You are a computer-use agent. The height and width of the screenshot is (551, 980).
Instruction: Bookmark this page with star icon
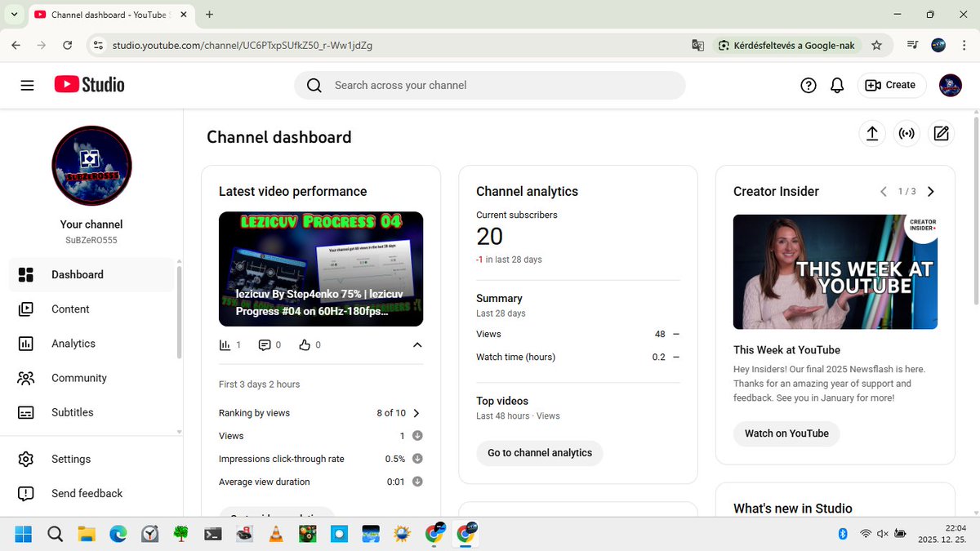877,46
